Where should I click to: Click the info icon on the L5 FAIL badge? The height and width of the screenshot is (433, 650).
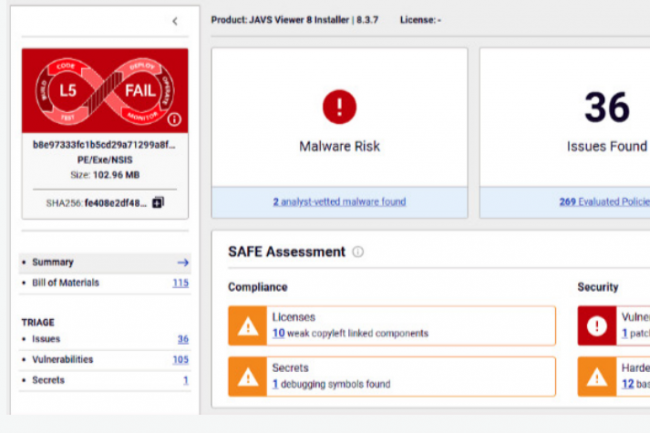pos(175,119)
